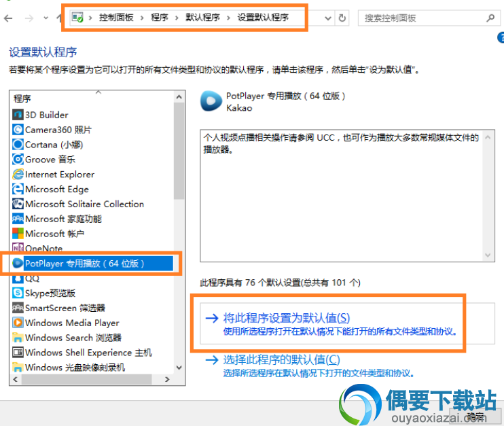Select Microsoft Solitaire Collection row
This screenshot has height=426, width=504.
[x=84, y=204]
